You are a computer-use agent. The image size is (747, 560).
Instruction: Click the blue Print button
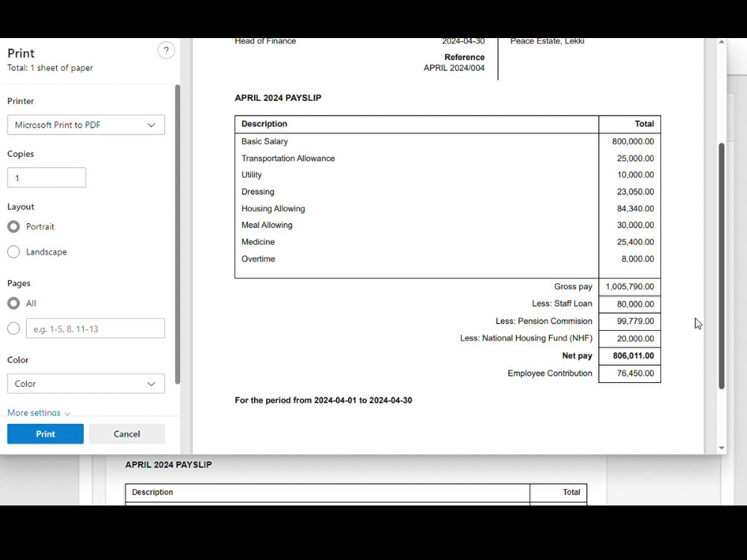click(46, 434)
